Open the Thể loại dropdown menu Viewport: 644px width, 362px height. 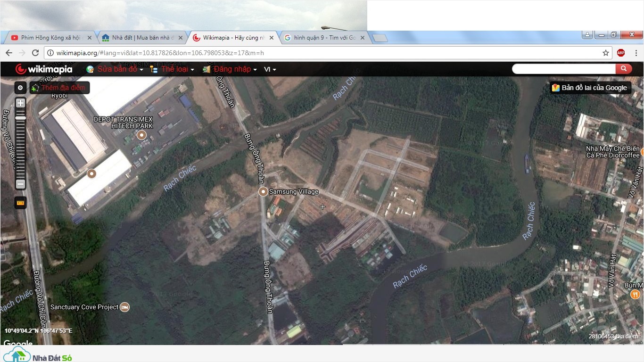tap(172, 69)
